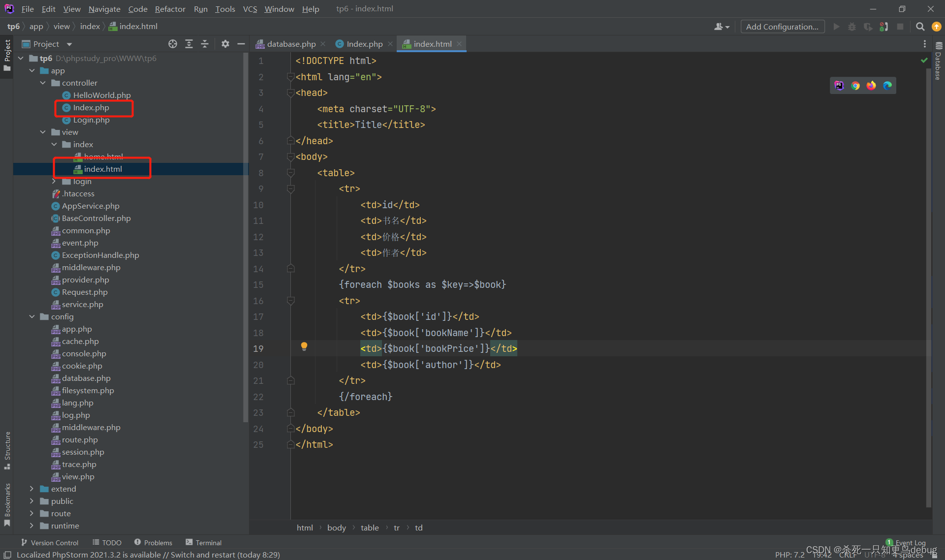Open Search Everywhere magnifier
Viewport: 945px width, 560px height.
click(x=920, y=27)
